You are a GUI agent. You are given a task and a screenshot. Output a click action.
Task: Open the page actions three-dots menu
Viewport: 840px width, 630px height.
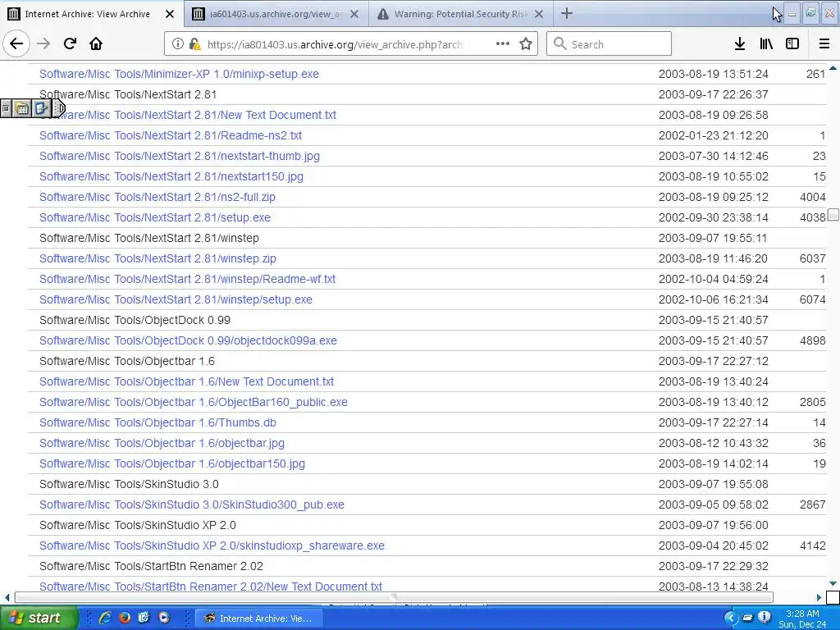click(x=503, y=44)
